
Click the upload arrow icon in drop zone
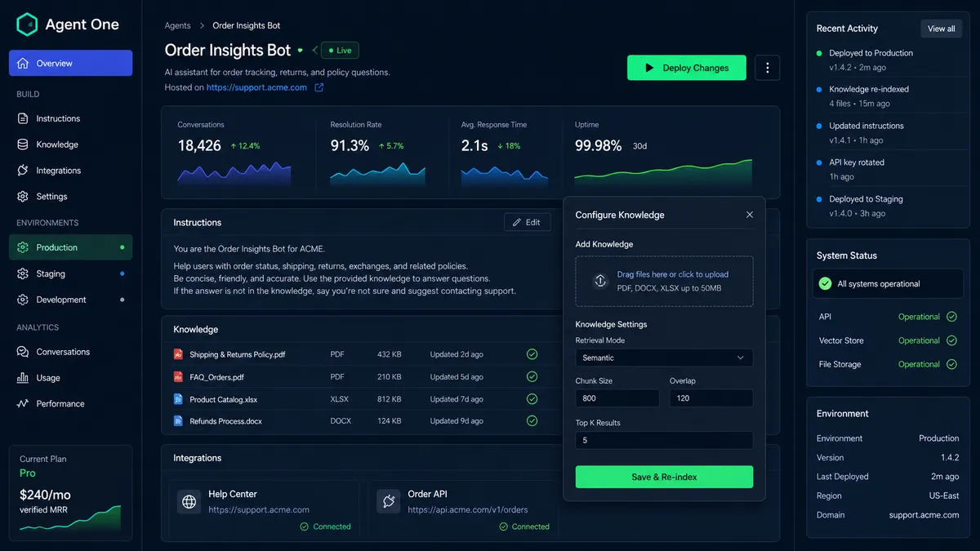(600, 281)
